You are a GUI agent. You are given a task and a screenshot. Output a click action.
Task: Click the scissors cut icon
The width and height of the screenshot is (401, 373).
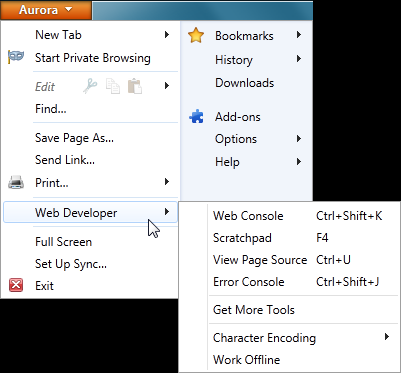[x=90, y=86]
